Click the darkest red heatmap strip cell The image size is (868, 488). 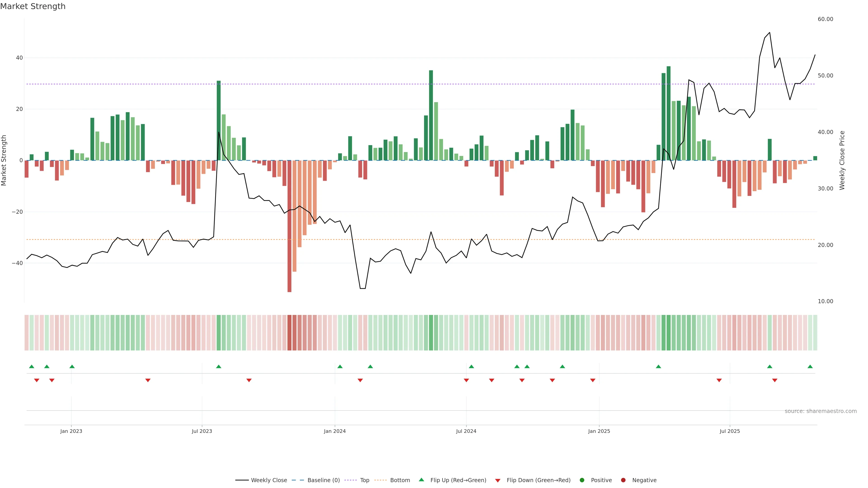(289, 333)
